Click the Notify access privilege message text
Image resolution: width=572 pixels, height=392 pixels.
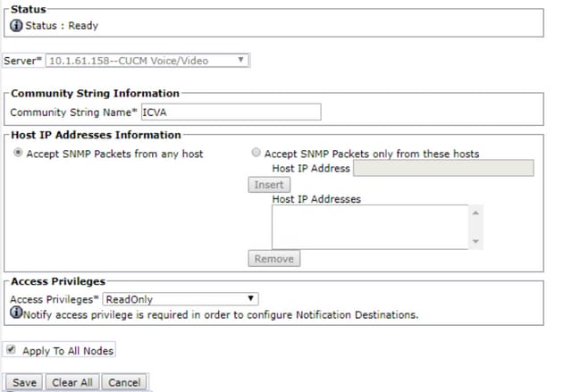[x=221, y=315]
